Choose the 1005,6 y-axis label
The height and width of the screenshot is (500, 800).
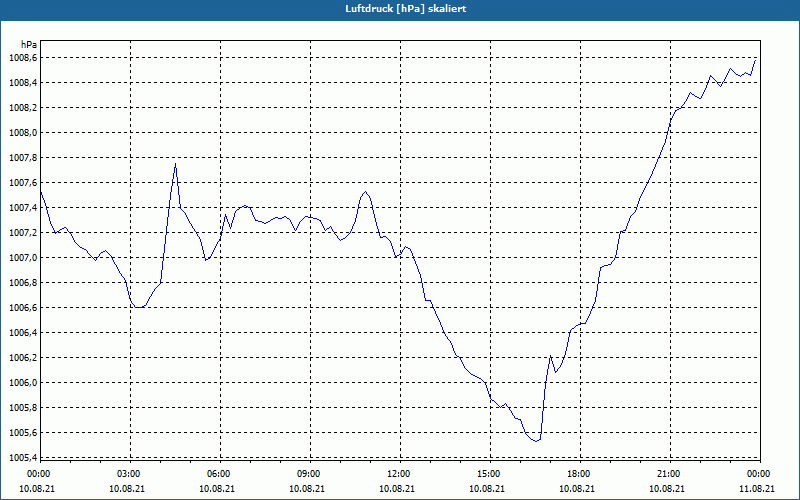point(22,433)
